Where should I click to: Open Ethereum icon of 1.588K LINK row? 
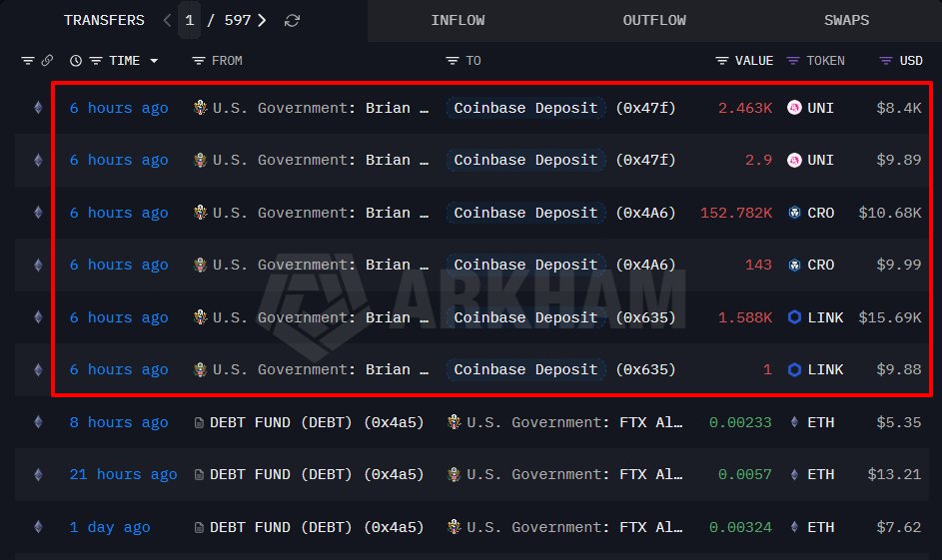[x=38, y=317]
